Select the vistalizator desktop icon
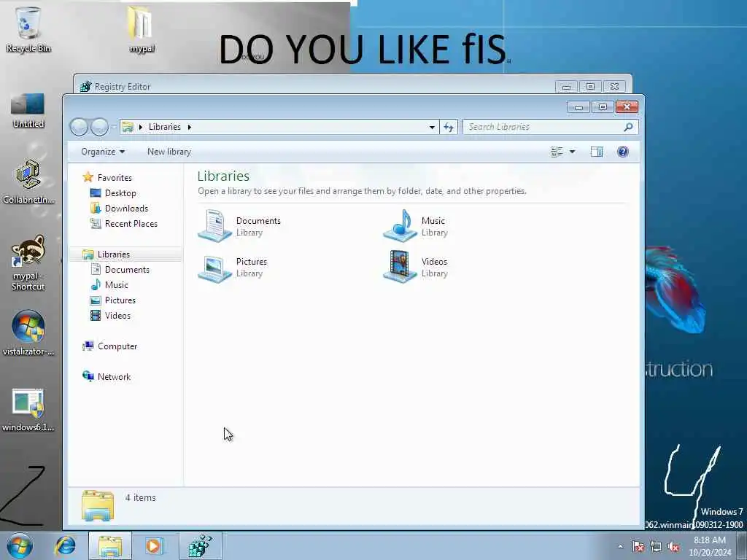The height and width of the screenshot is (560, 747). tap(28, 332)
